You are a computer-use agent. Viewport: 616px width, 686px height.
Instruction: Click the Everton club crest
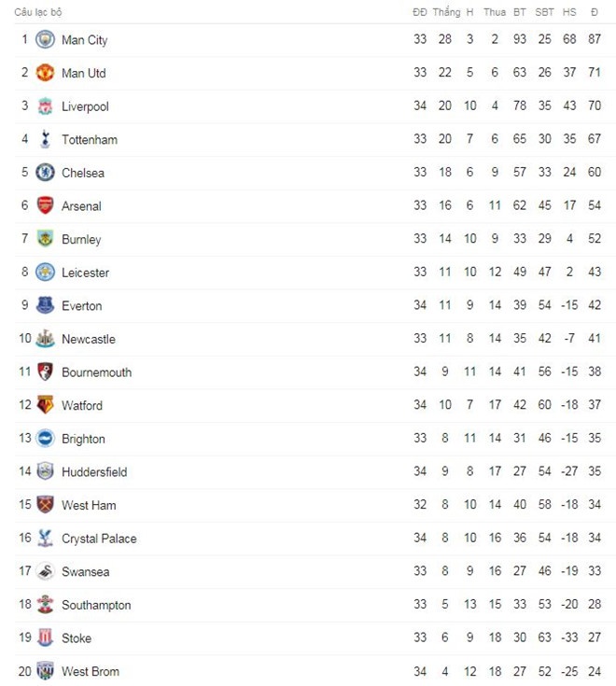(x=45, y=305)
